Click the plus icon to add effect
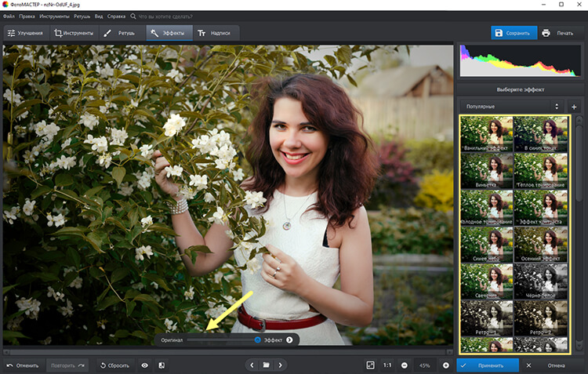 click(x=574, y=106)
